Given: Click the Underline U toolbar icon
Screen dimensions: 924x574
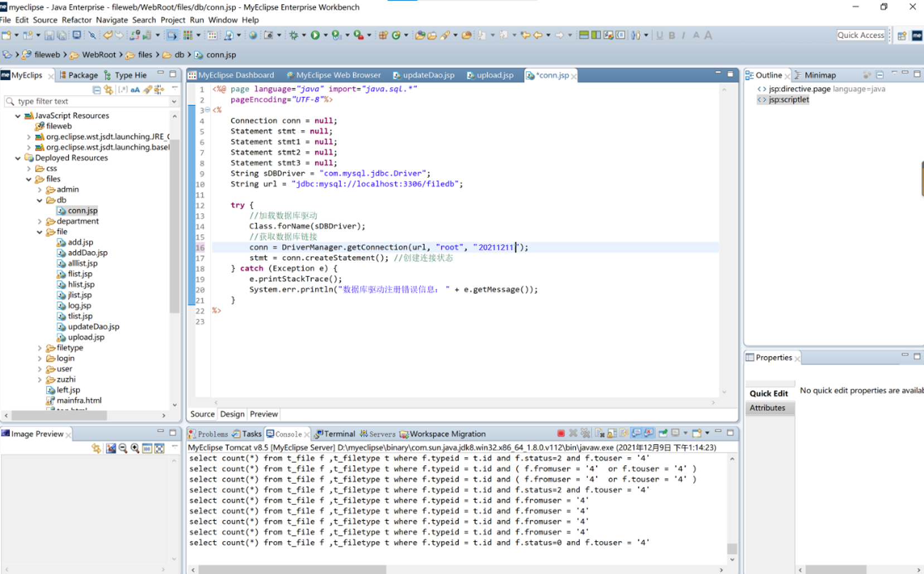Looking at the screenshot, I should pyautogui.click(x=660, y=35).
